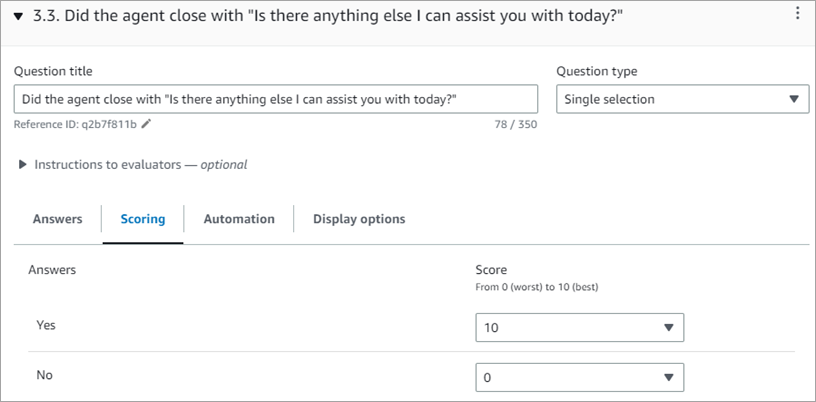Edit Reference ID with pencil icon
This screenshot has width=816, height=402.
(146, 124)
